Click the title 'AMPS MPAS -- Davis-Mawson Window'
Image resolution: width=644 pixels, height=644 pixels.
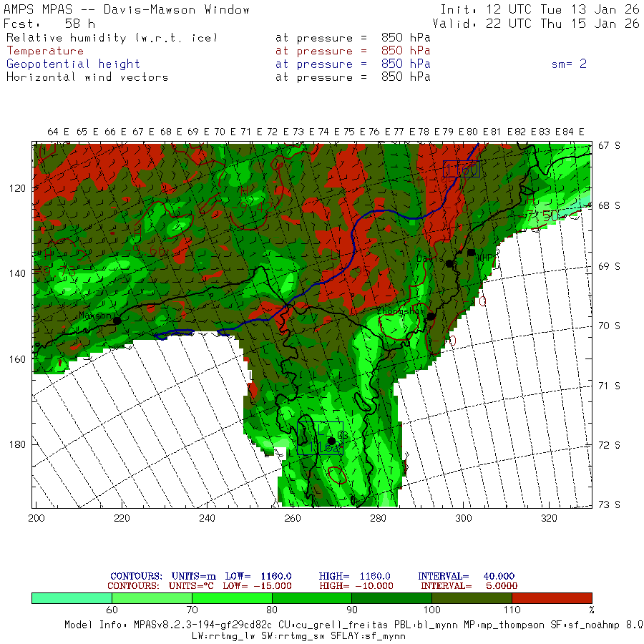127,9
